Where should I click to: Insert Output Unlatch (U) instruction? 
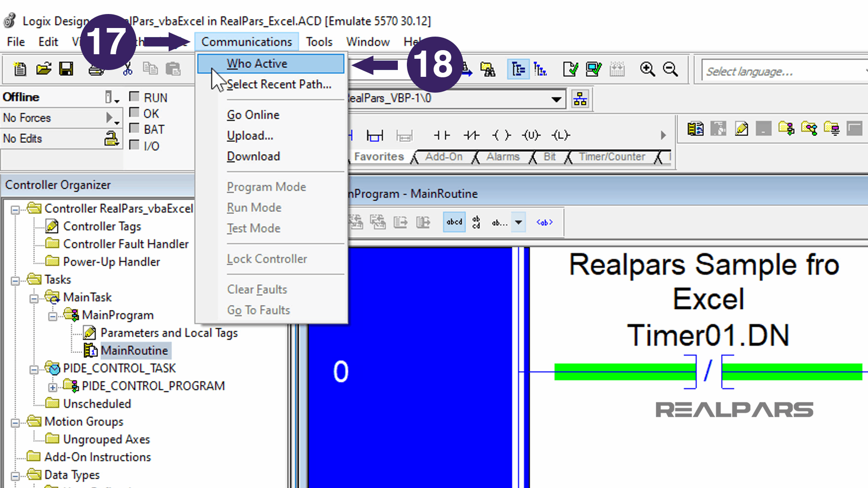click(531, 135)
